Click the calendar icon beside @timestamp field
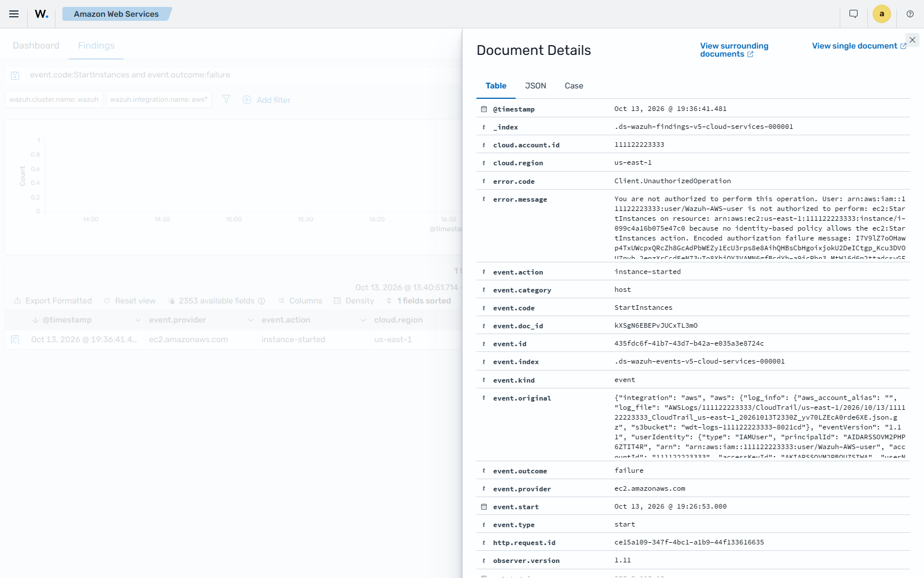This screenshot has height=578, width=924. (484, 109)
